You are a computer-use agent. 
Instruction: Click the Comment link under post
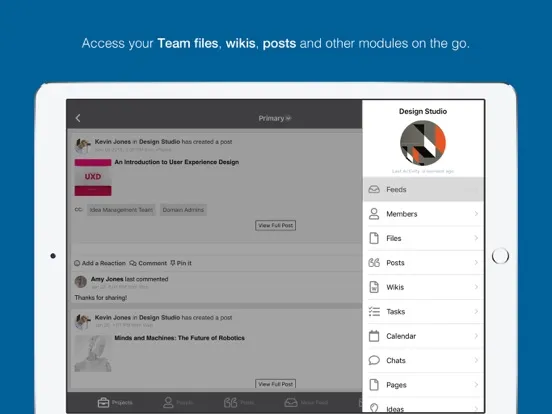click(148, 263)
